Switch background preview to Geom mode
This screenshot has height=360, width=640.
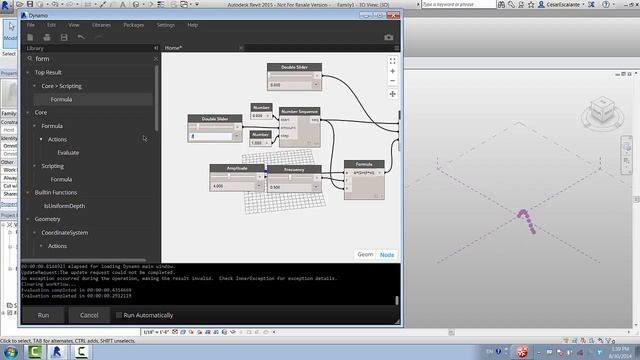pyautogui.click(x=365, y=254)
